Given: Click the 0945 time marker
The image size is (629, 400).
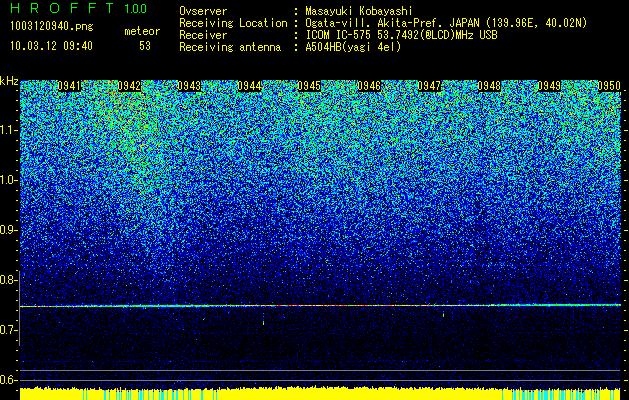Looking at the screenshot, I should click(x=309, y=86).
